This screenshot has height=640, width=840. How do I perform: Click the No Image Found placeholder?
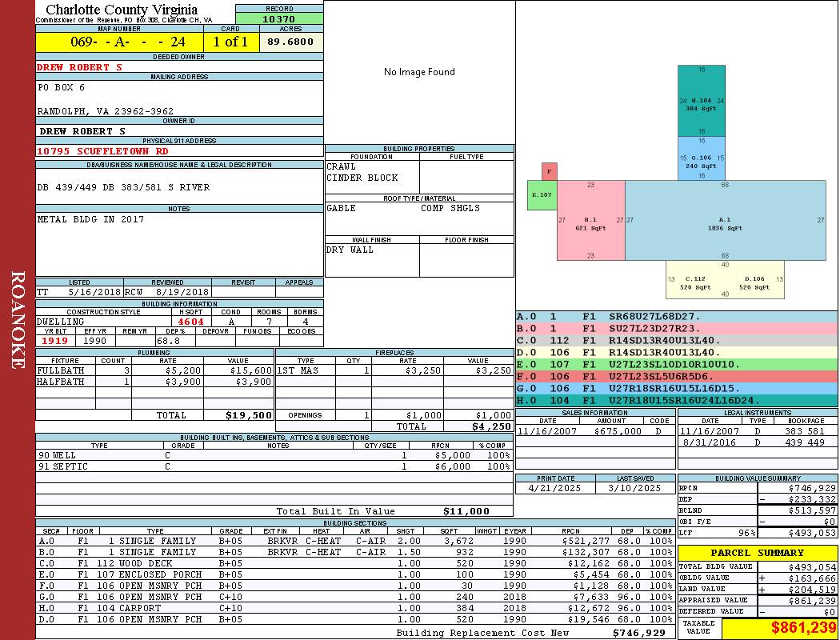pos(419,72)
